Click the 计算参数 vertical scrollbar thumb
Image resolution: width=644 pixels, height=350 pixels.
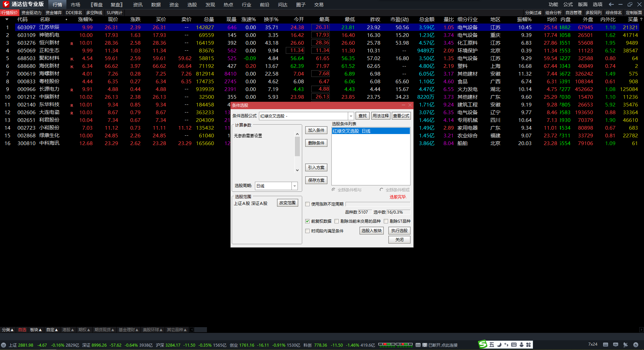(x=297, y=146)
